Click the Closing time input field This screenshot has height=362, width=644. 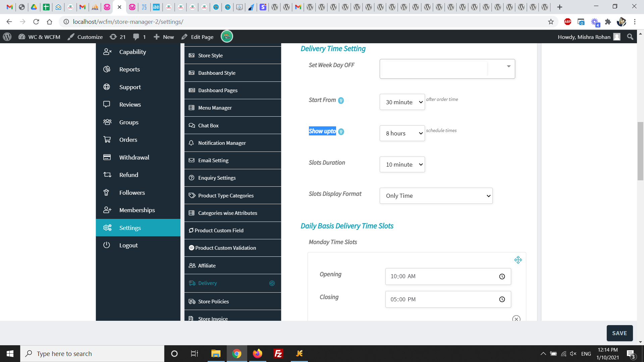pyautogui.click(x=448, y=299)
